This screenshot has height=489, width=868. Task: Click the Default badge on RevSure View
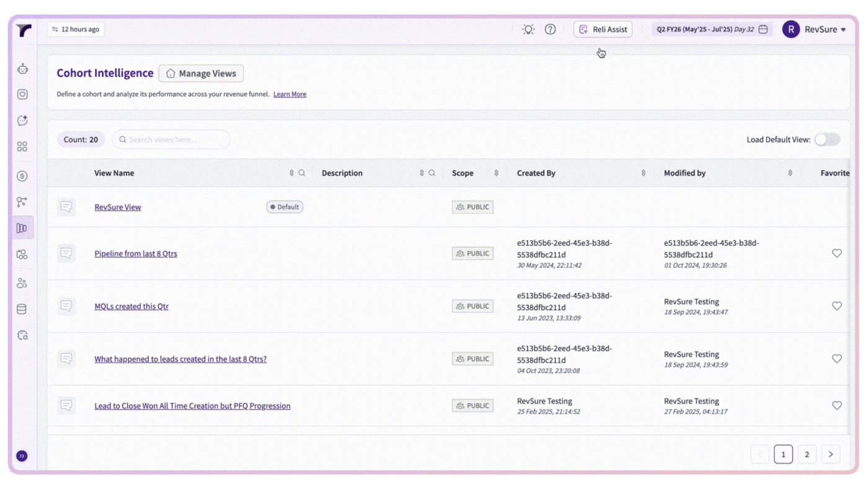coord(285,207)
